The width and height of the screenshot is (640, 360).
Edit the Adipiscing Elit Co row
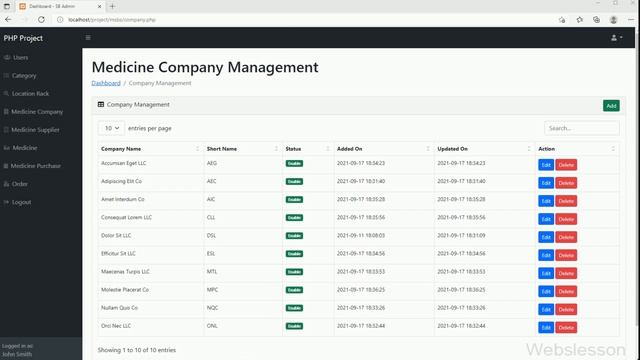pos(546,183)
